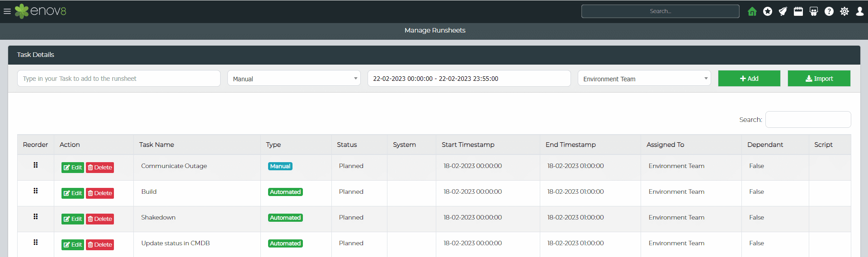Click the task name input field

click(x=118, y=79)
